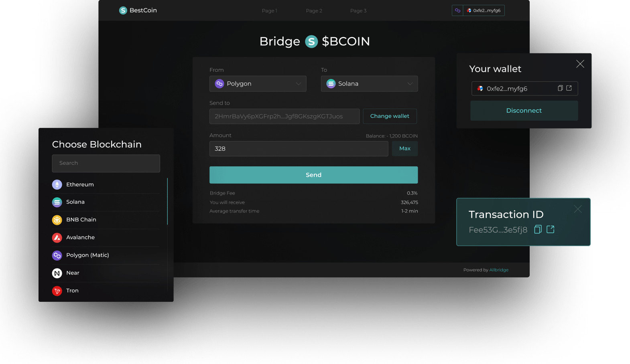The width and height of the screenshot is (630, 364).
Task: Choose Polygon (Matic) in the blockchain list
Action: click(x=106, y=255)
